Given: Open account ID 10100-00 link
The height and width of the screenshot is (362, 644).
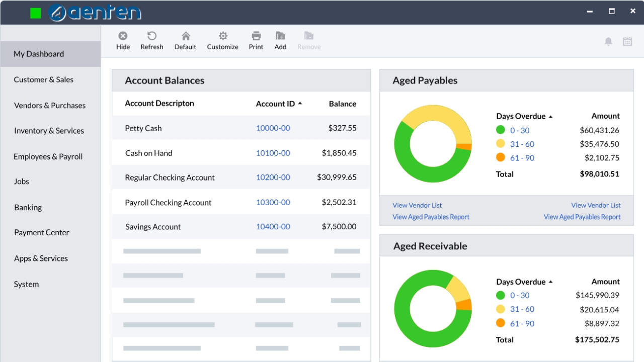Looking at the screenshot, I should pos(273,153).
